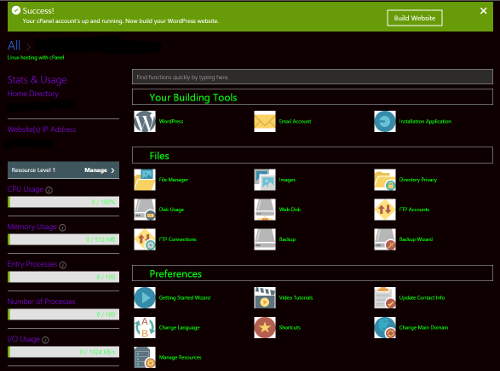Click the Stats & Usage heading

(x=37, y=80)
